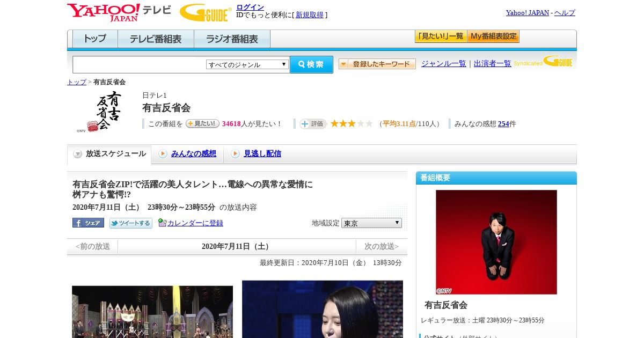Click the grey arrow icon before 放送スケジュール
This screenshot has height=338, width=644.
tap(78, 154)
